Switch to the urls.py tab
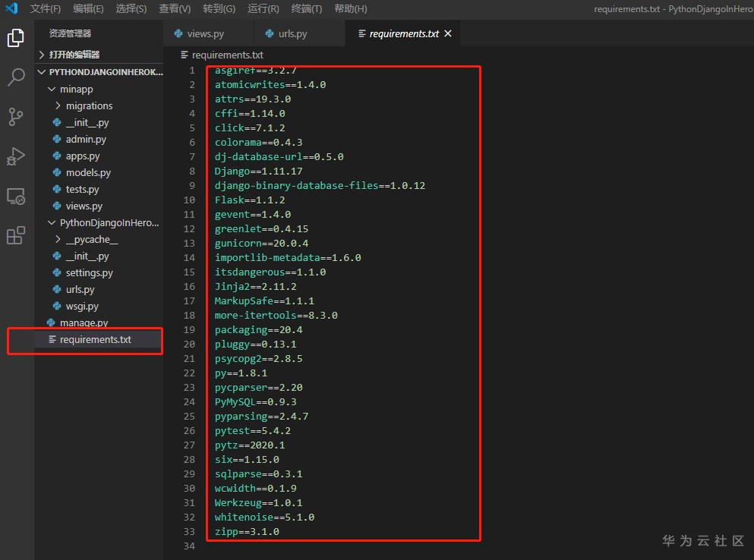This screenshot has height=560, width=754. coord(299,33)
